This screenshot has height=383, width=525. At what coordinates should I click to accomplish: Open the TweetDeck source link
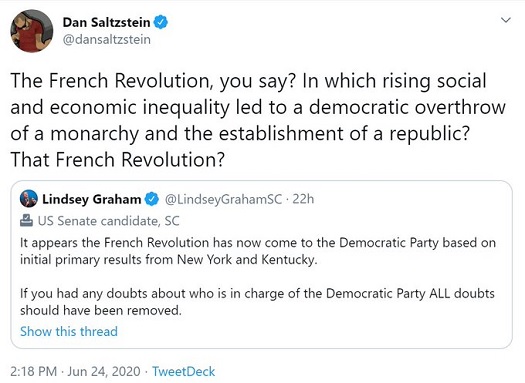point(183,372)
